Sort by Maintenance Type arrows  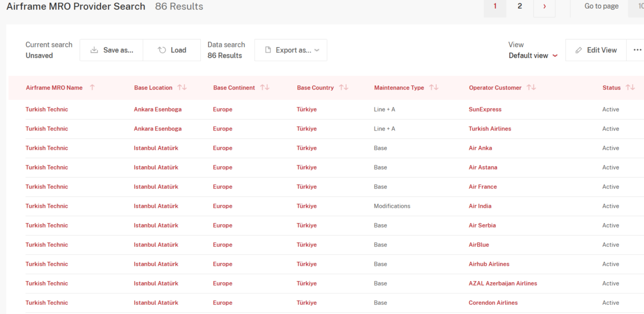tap(434, 87)
